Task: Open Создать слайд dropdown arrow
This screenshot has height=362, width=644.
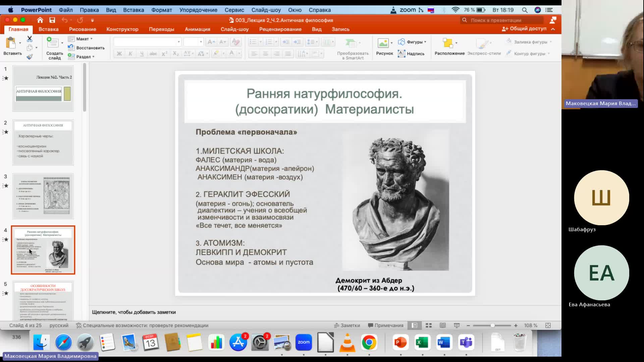Action: 62,43
